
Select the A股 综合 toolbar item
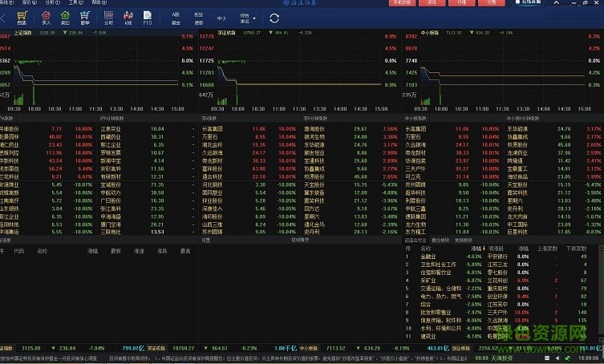175,17
